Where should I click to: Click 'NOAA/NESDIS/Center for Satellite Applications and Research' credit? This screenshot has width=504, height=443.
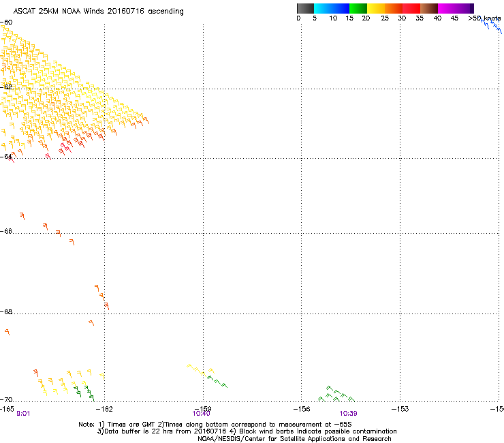pyautogui.click(x=294, y=439)
